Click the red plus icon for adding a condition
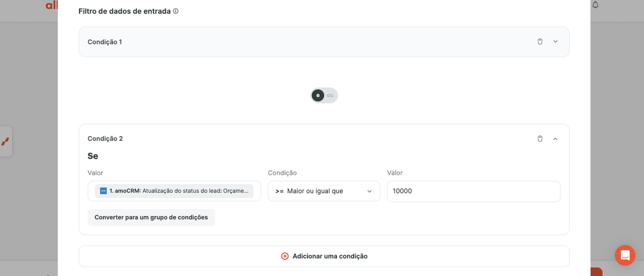Viewport: 644px width, 276px height. point(285,256)
